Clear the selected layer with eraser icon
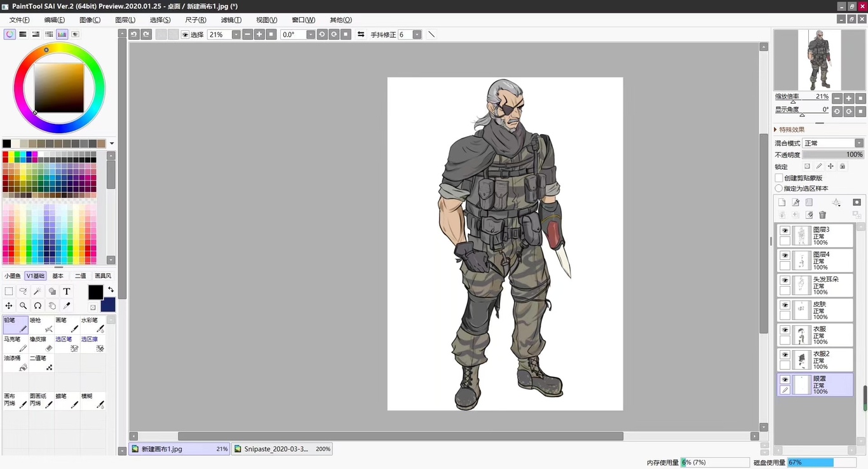The width and height of the screenshot is (868, 469). click(809, 215)
